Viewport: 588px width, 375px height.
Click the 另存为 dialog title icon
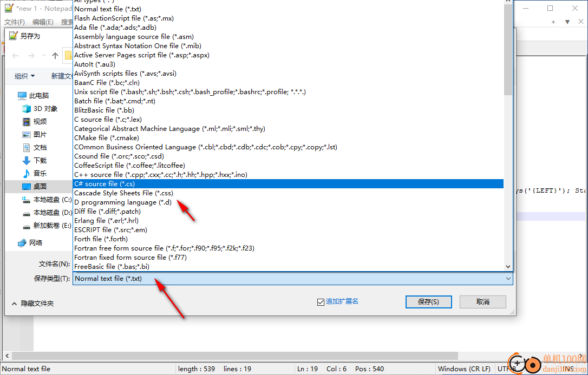click(x=13, y=36)
